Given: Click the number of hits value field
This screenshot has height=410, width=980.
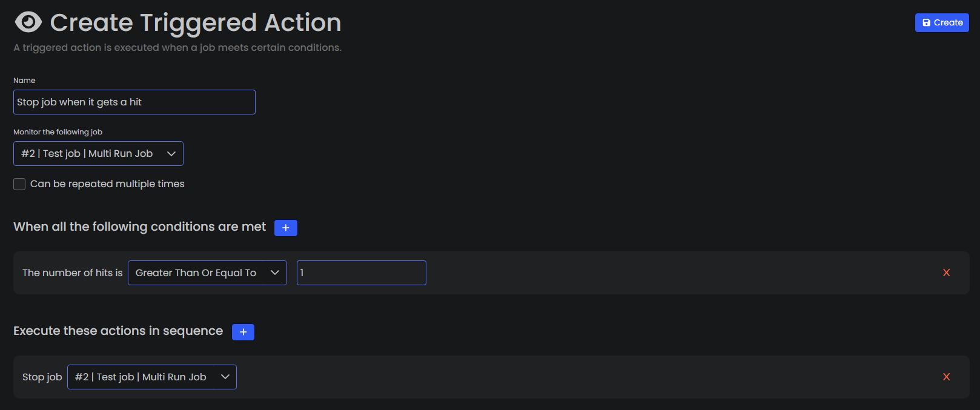Looking at the screenshot, I should click(361, 273).
